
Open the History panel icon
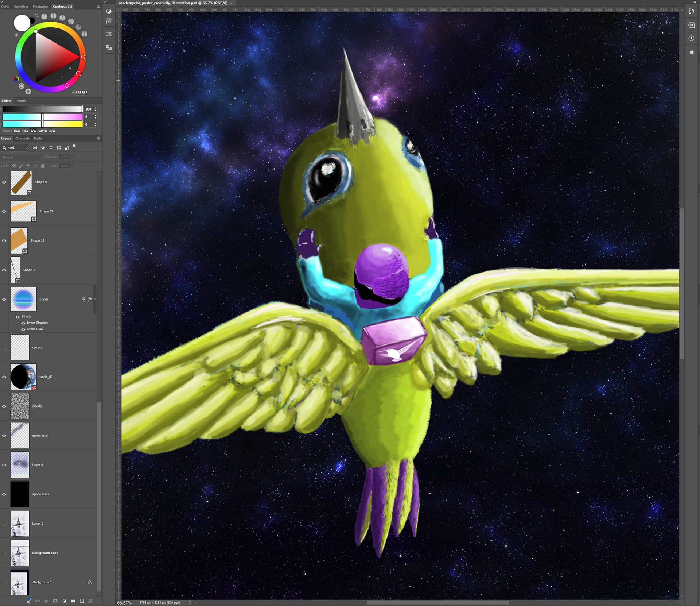[691, 38]
